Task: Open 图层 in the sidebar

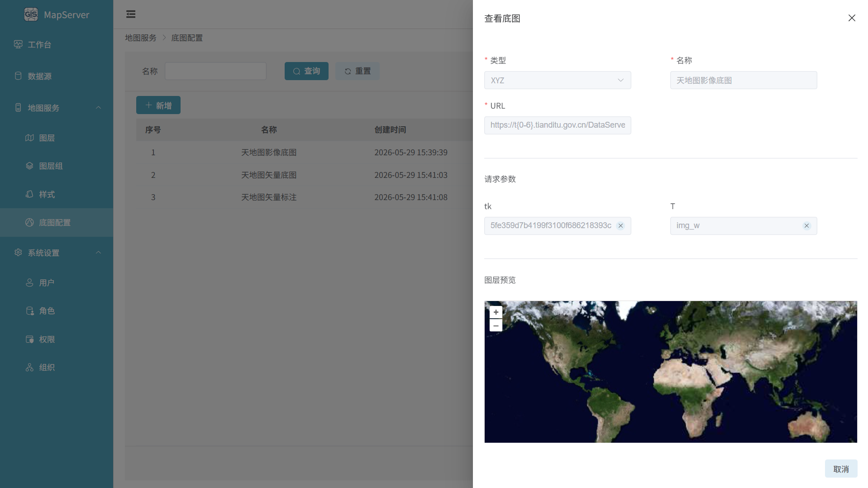Action: [x=57, y=138]
